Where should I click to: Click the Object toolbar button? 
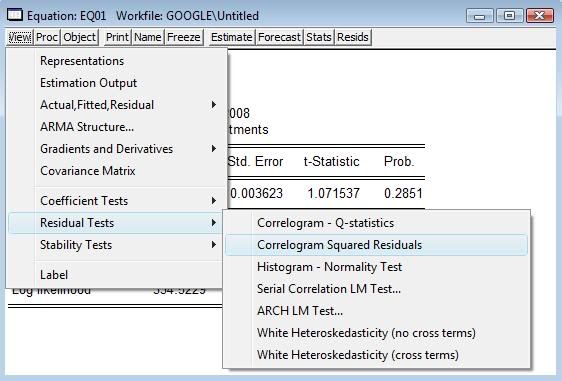point(80,37)
